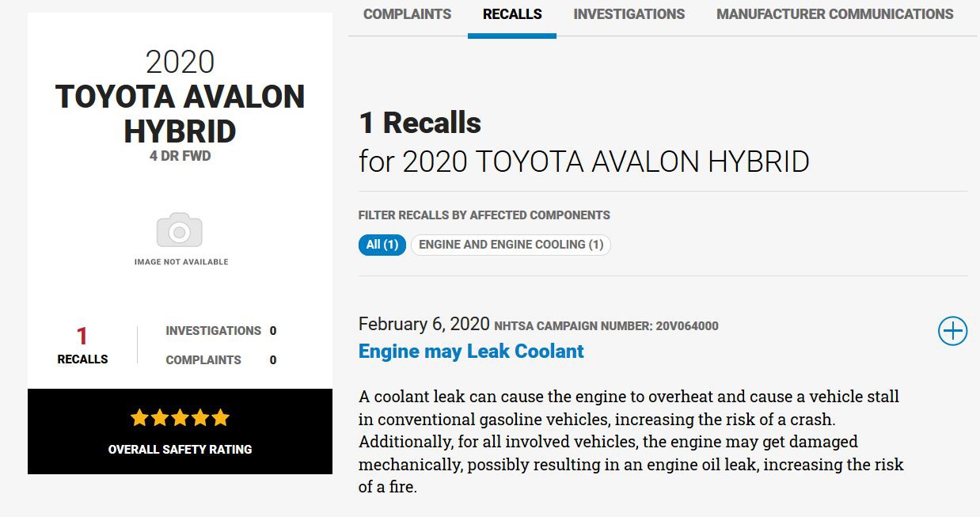Click the Toyota Avalon Hybrid vehicle title
This screenshot has width=980, height=517.
tap(180, 113)
